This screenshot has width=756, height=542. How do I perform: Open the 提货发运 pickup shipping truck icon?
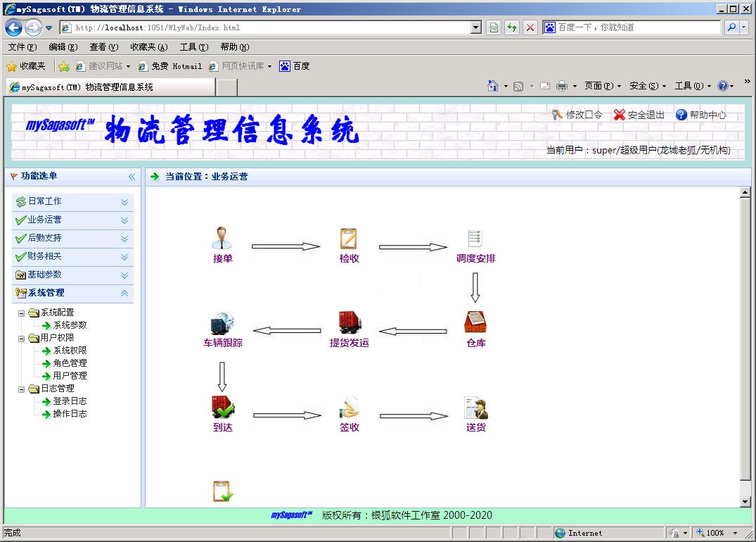click(x=350, y=322)
